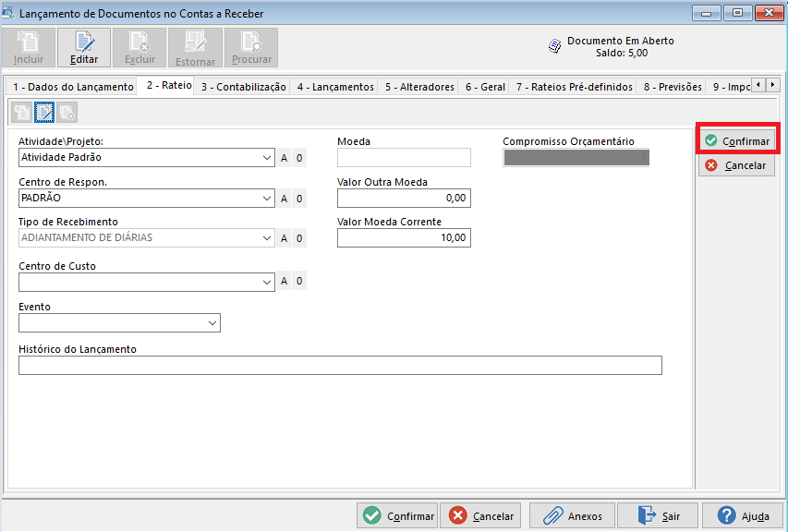The image size is (788, 532).
Task: Open tab 1 - Dados do Lançamento
Action: click(73, 87)
